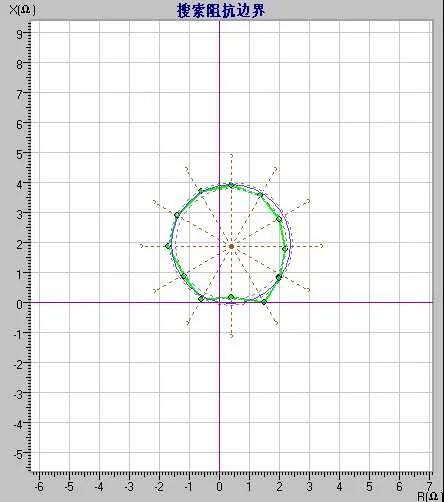444x502 pixels.
Task: Select the bottom diamond marker directly below the center point
Action: click(x=231, y=297)
